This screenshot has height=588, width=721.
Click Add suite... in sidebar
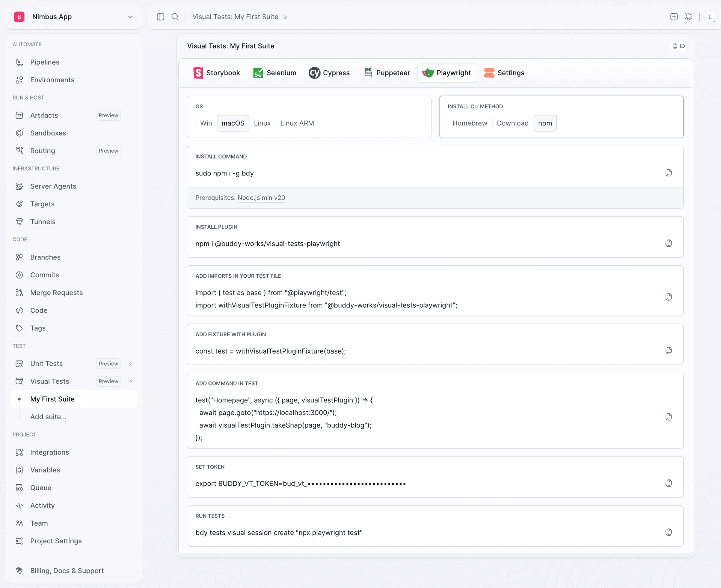click(48, 417)
